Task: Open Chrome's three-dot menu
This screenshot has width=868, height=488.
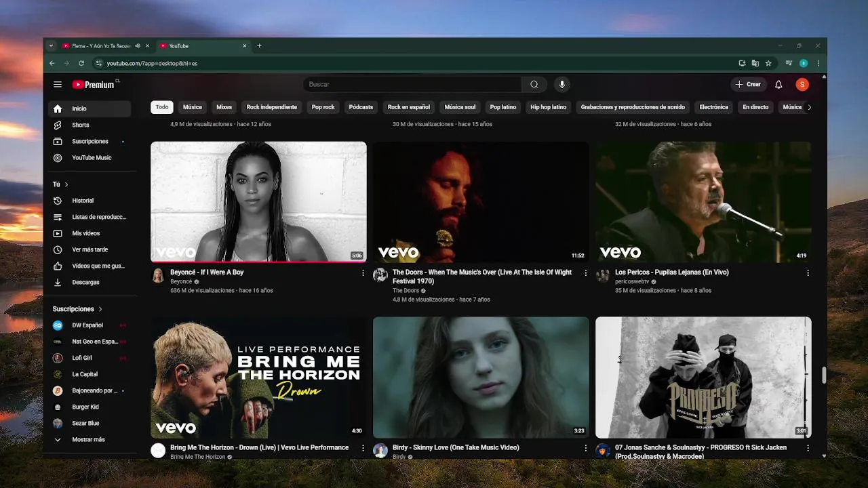Action: 818,63
